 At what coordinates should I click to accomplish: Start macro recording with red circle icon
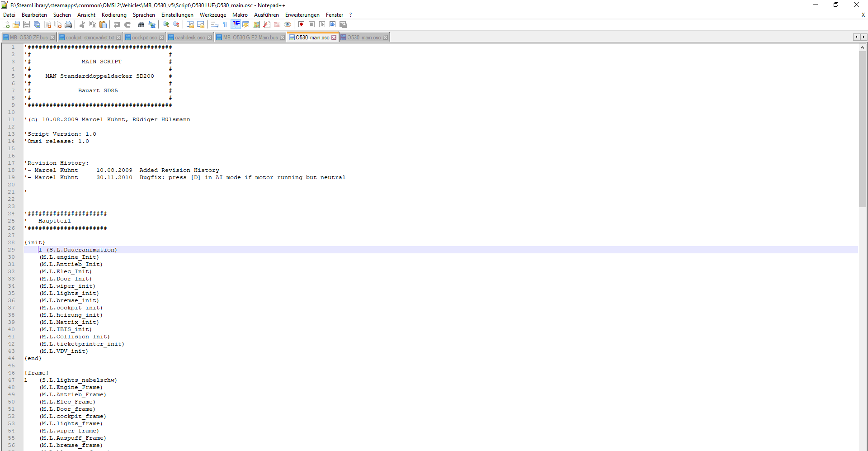click(x=301, y=24)
